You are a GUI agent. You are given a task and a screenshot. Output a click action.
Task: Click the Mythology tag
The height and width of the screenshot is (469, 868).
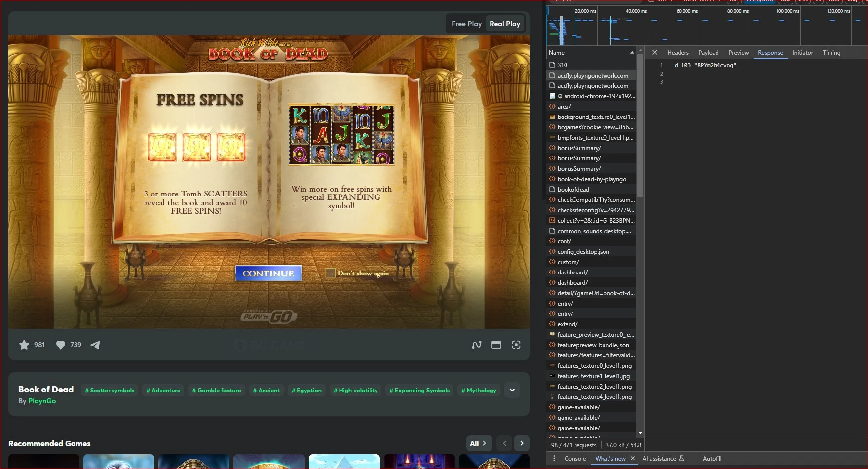(479, 390)
